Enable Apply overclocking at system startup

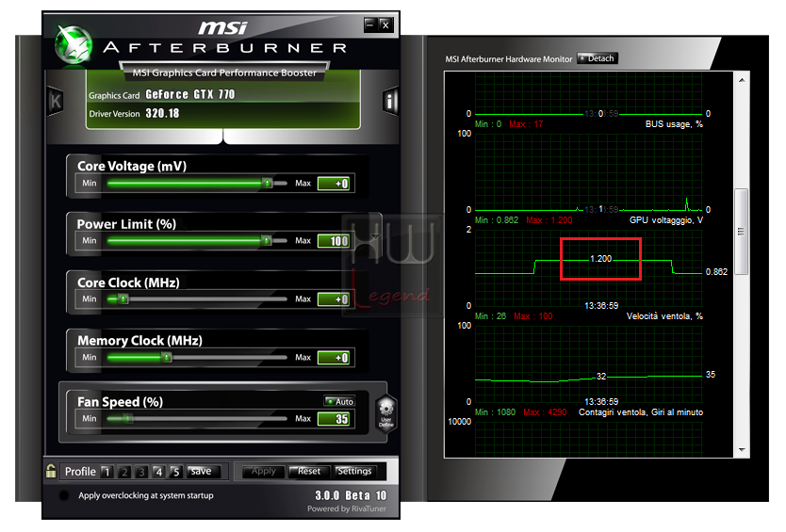click(x=64, y=495)
